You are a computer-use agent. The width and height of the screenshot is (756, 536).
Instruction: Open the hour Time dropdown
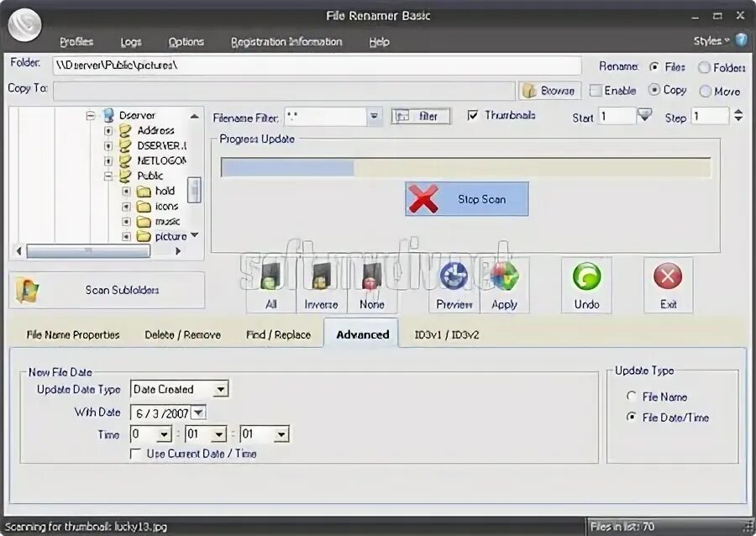[164, 434]
